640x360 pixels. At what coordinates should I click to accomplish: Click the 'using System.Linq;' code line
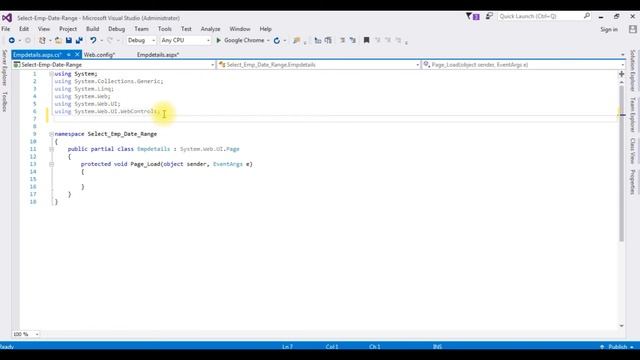84,89
